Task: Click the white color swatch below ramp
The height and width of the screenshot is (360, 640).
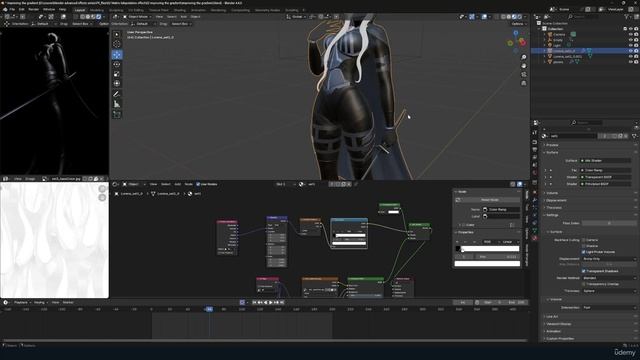Action: [487, 264]
